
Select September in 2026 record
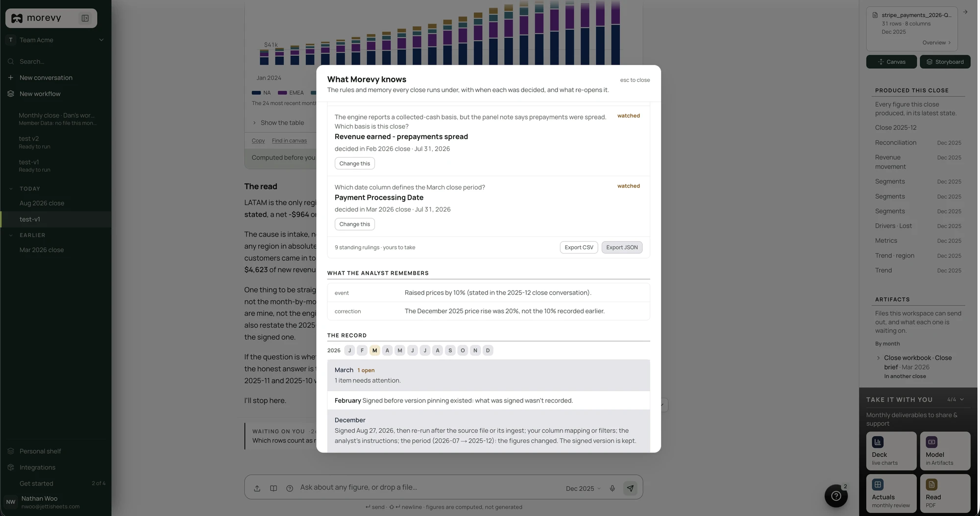tap(450, 351)
